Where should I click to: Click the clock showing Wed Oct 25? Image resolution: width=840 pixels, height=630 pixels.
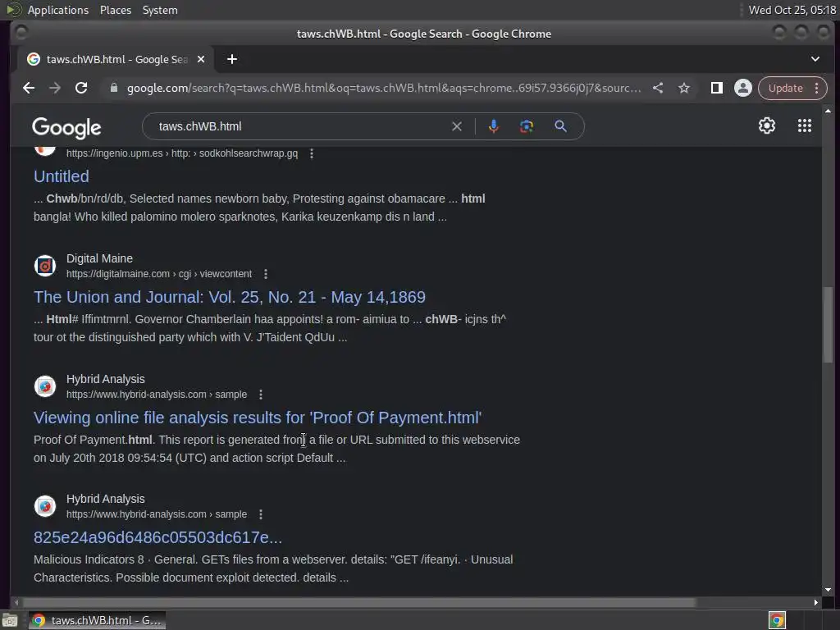coord(792,10)
